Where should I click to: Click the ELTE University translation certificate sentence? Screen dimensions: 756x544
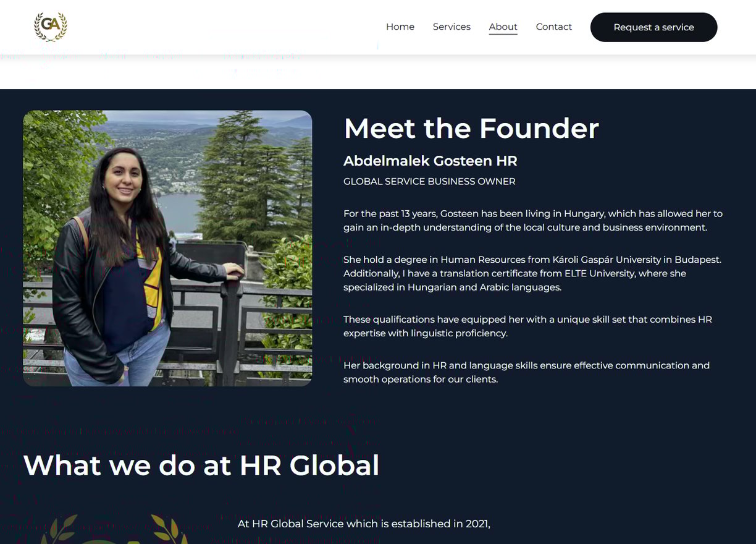[515, 280]
